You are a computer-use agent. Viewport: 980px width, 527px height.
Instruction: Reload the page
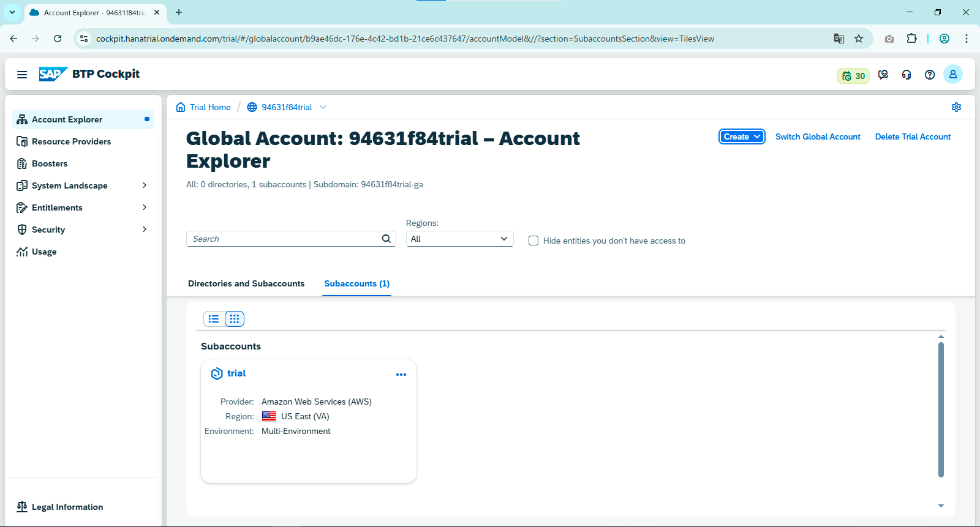(58, 39)
